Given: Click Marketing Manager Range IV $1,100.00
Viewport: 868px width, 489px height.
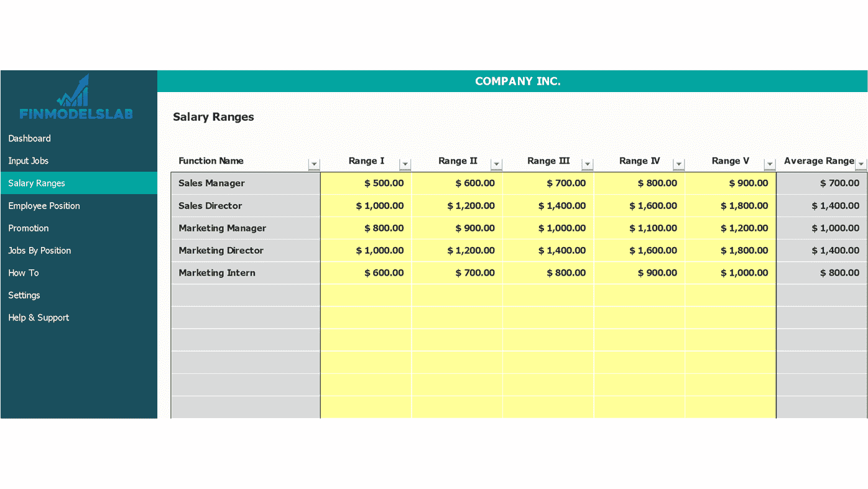Looking at the screenshot, I should [639, 228].
